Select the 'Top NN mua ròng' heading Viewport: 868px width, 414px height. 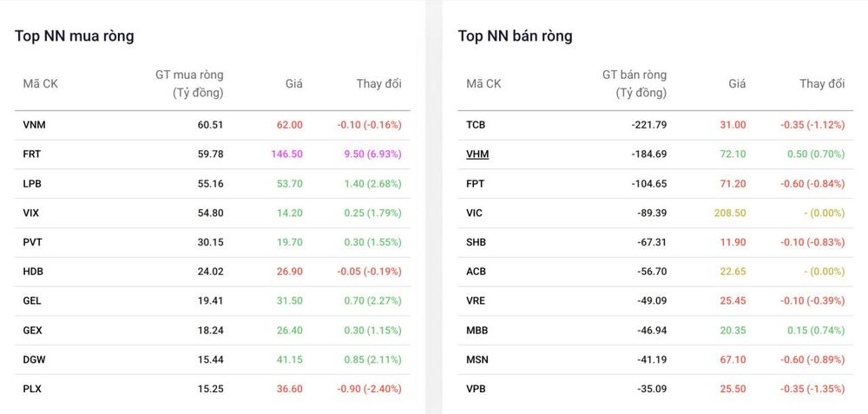tap(74, 36)
